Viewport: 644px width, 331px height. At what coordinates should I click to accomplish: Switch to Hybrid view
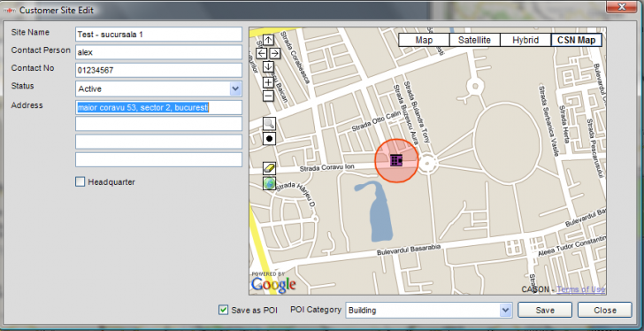pyautogui.click(x=525, y=40)
